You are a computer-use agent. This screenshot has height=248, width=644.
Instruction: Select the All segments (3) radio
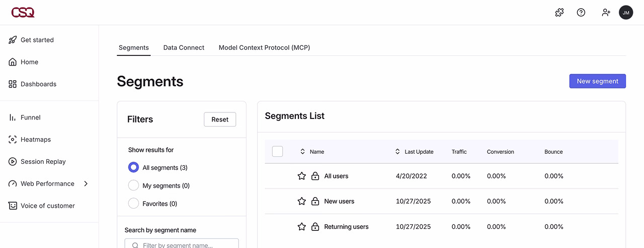(x=133, y=167)
